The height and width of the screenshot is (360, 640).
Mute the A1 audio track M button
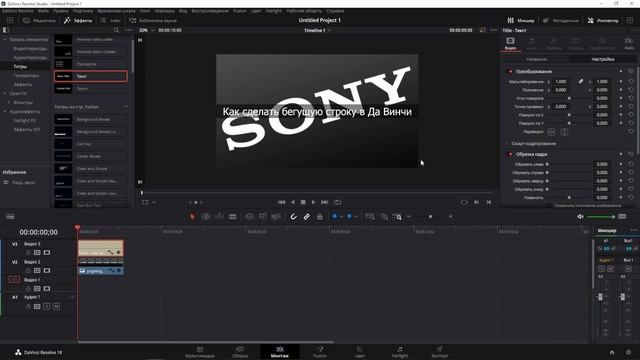[x=56, y=306]
